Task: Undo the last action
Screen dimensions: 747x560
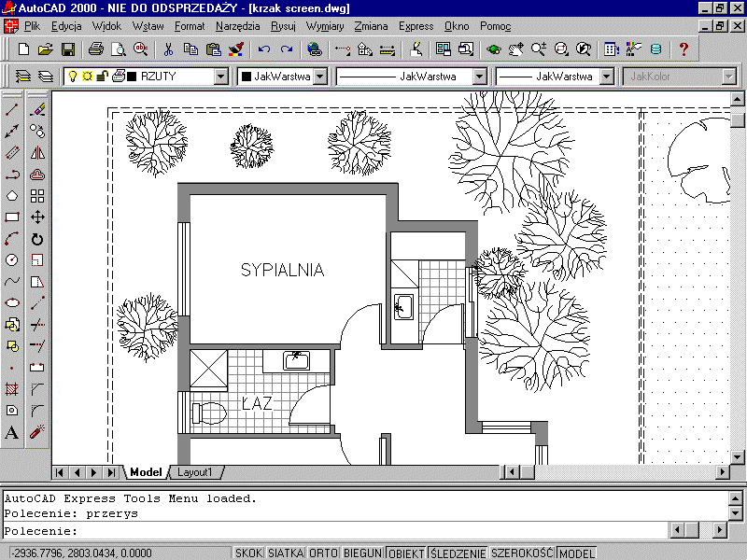Action: pos(264,49)
